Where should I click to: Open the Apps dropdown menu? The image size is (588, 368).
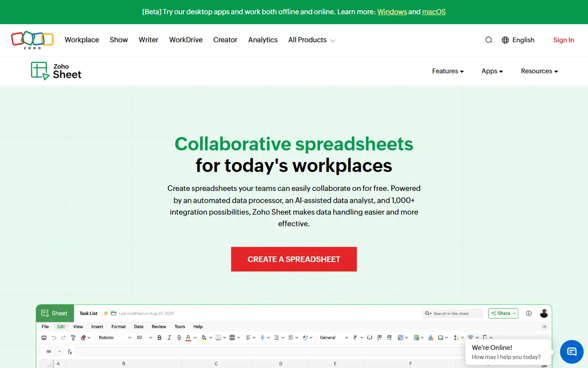point(492,71)
